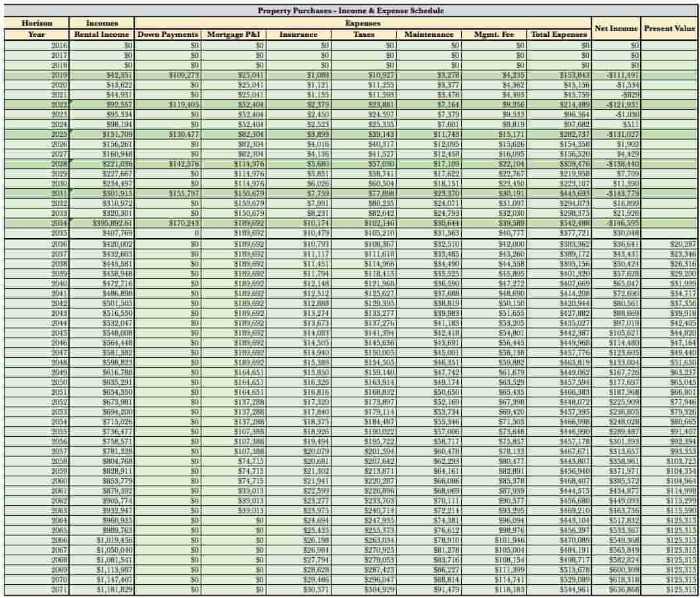Click the down payment '0' in 2035 row

(167, 234)
